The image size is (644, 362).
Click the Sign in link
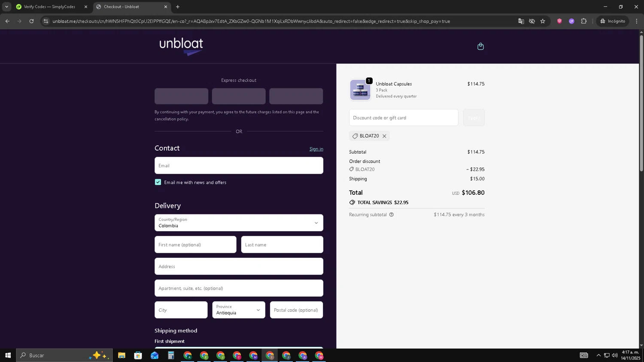pyautogui.click(x=316, y=149)
